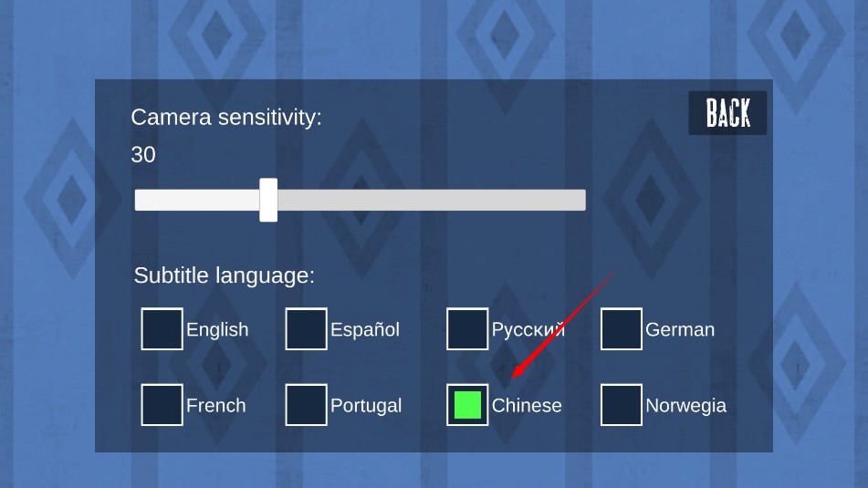The image size is (868, 488).
Task: Check the Norwegia subtitle checkbox
Action: coord(622,405)
